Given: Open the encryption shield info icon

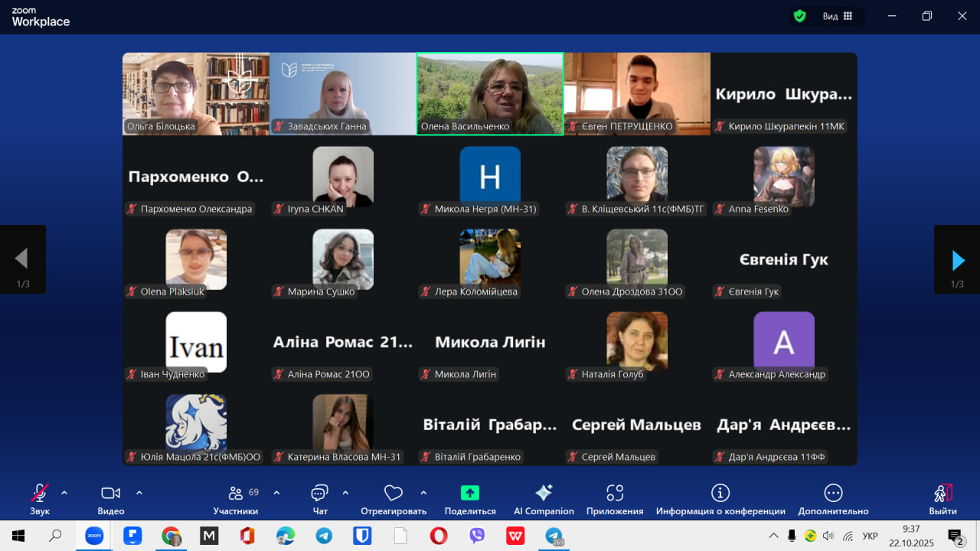Looking at the screenshot, I should pyautogui.click(x=800, y=16).
